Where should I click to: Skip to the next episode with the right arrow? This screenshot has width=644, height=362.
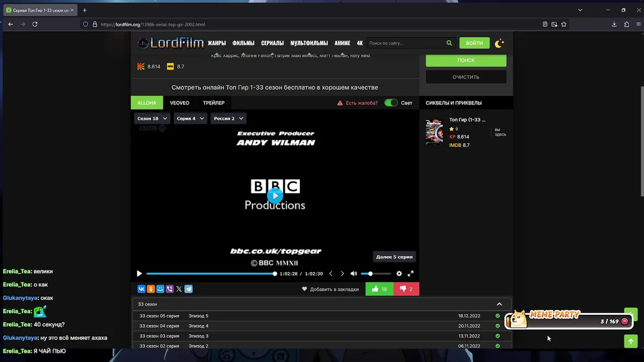click(x=342, y=274)
